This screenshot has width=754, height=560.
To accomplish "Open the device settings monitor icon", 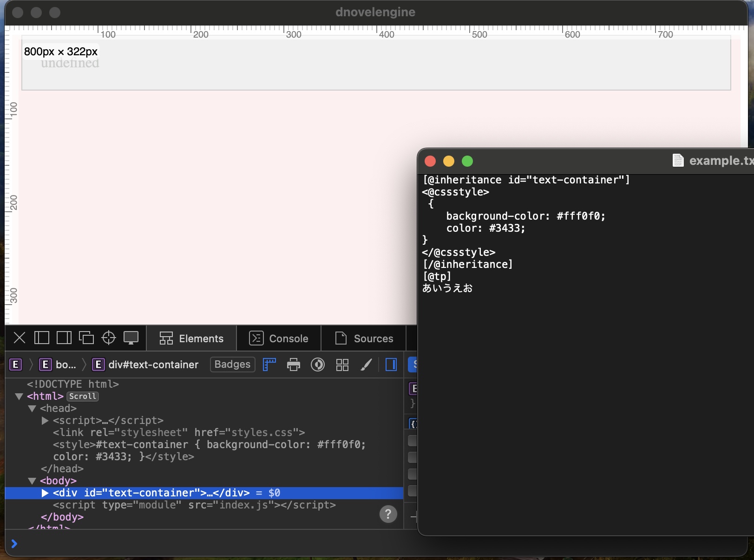I will [x=131, y=338].
